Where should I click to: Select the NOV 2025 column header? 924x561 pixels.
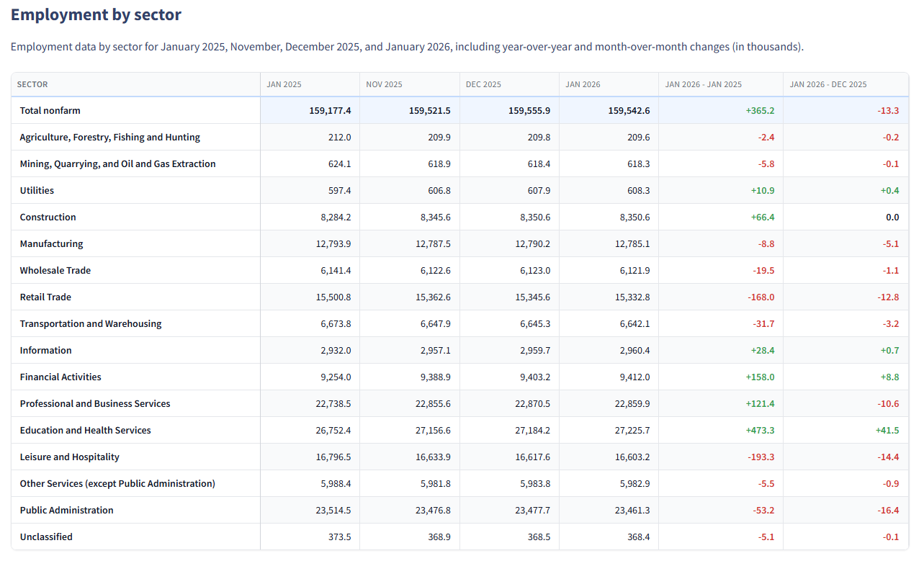384,84
